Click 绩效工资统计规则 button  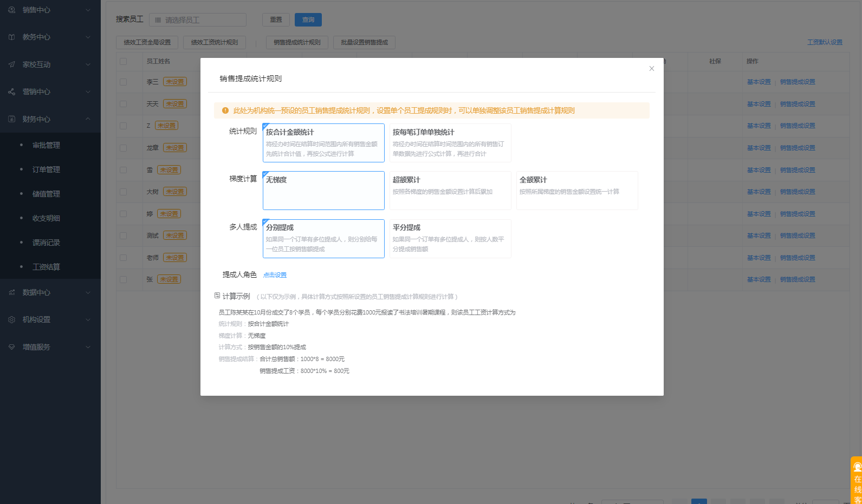coord(215,42)
